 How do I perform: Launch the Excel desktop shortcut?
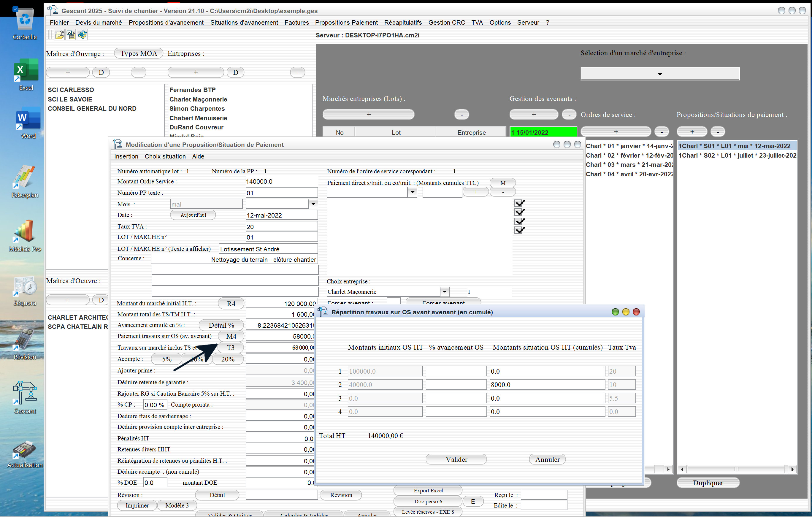pos(26,74)
